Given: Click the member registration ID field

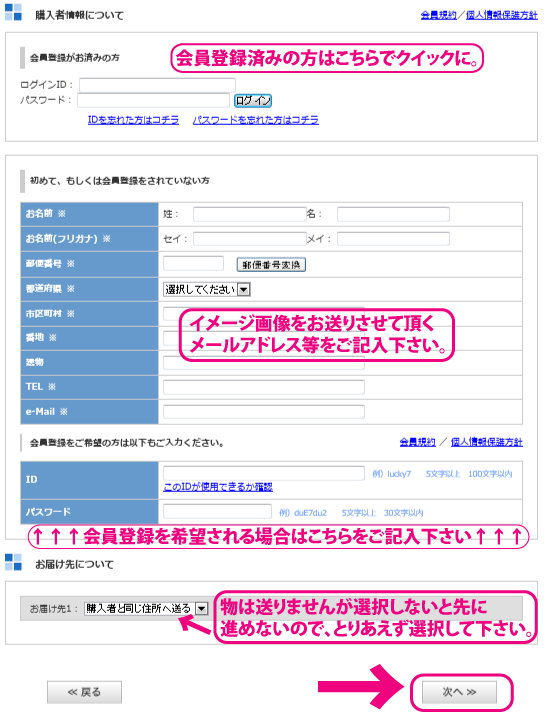Looking at the screenshot, I should pos(264,473).
